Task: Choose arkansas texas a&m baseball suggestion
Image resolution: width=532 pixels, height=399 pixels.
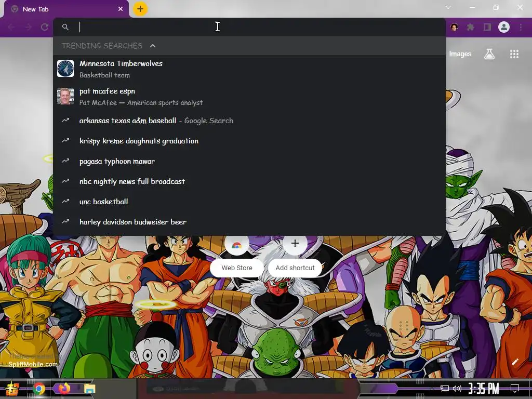Action: [x=249, y=121]
